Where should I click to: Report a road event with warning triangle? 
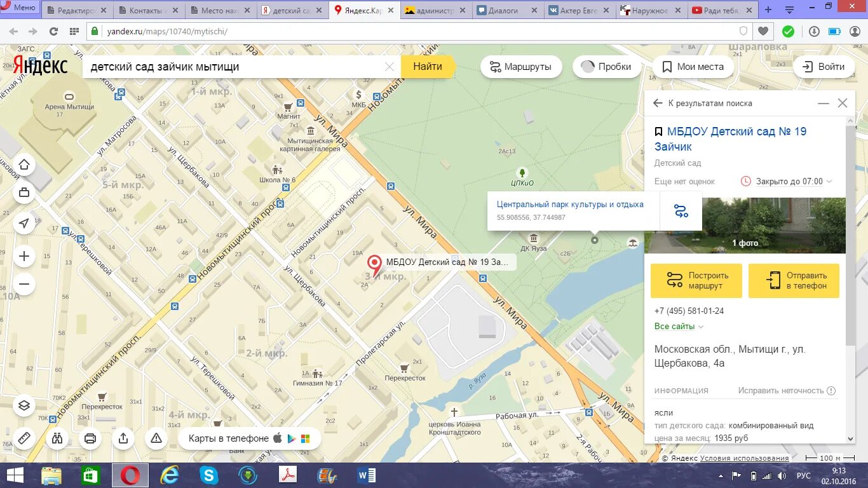[156, 438]
